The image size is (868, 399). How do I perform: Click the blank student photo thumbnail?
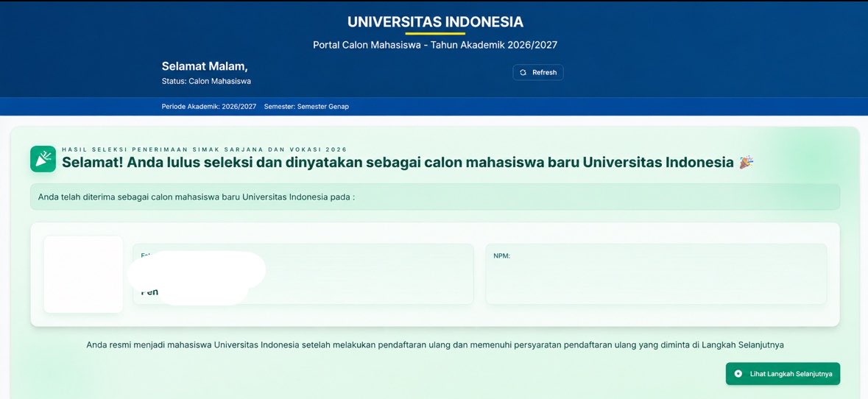(84, 275)
